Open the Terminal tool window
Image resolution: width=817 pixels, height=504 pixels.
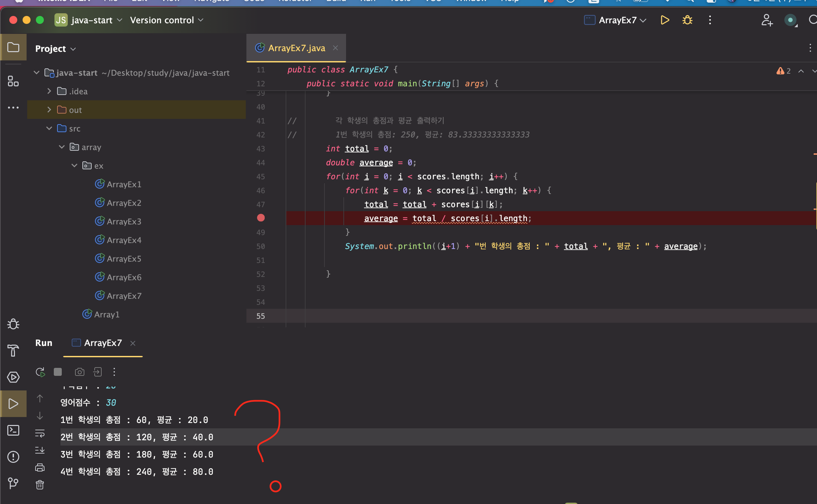[13, 430]
